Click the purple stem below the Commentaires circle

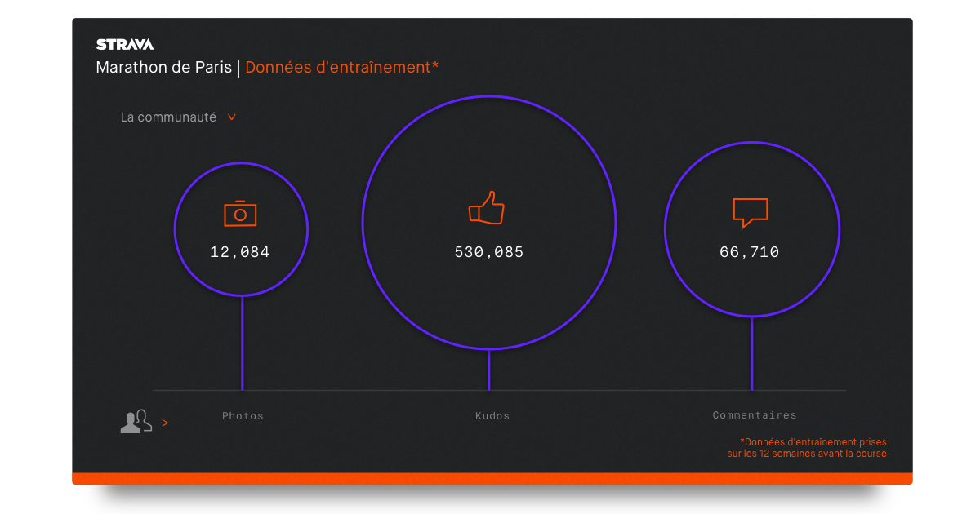[x=751, y=352]
